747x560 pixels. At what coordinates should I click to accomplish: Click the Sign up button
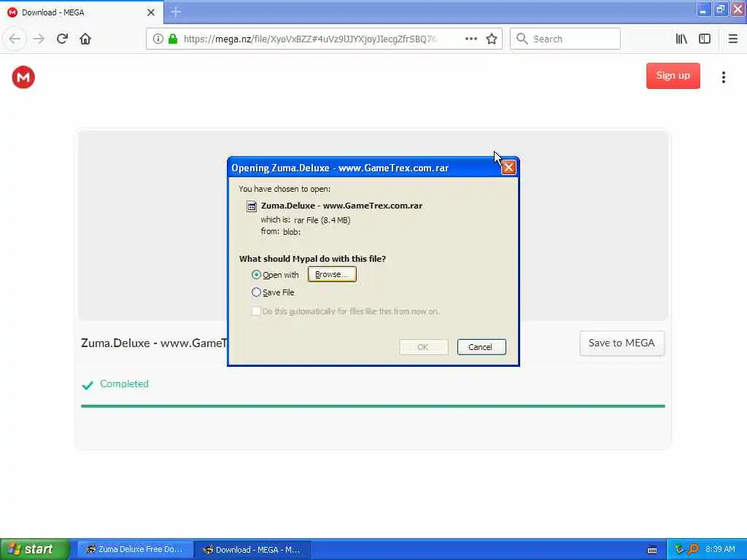tap(673, 76)
